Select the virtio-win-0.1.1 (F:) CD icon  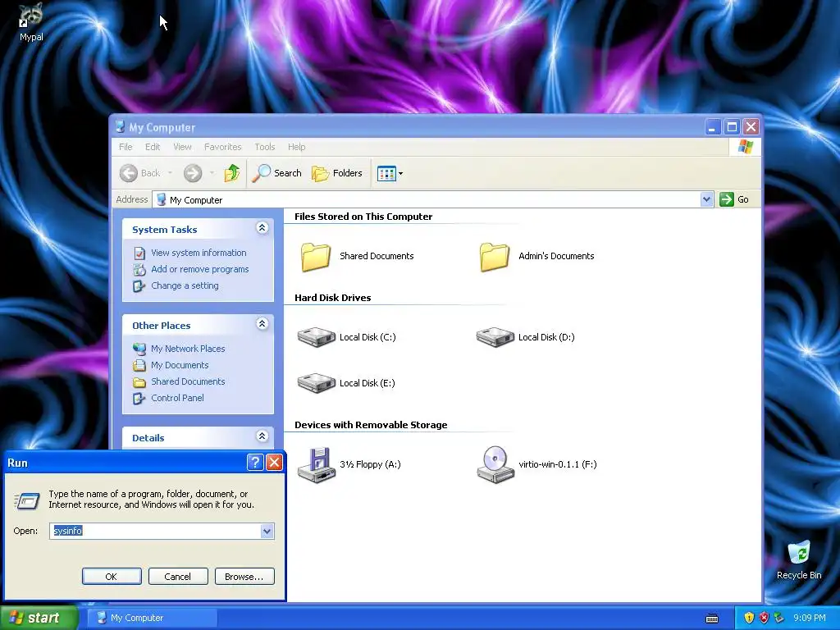pyautogui.click(x=495, y=465)
